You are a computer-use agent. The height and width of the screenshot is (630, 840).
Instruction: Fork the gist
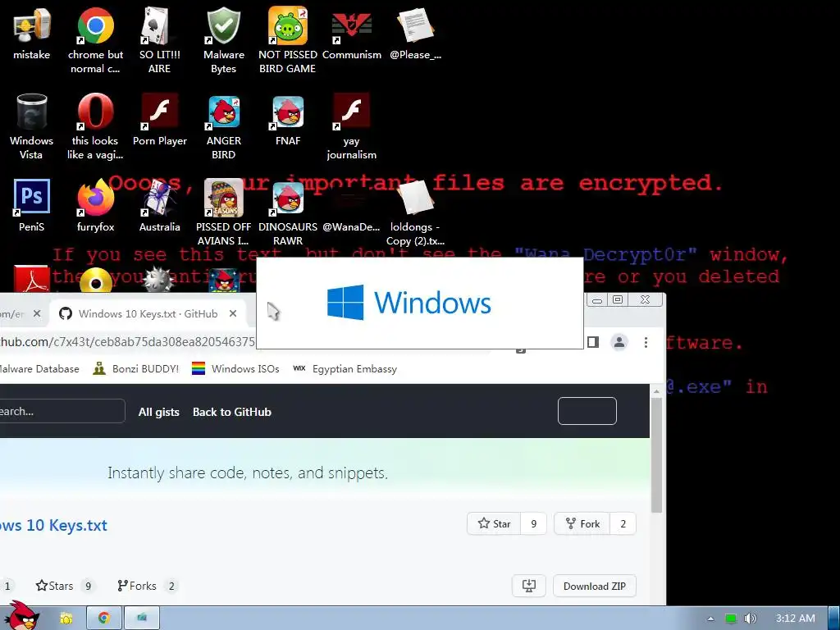pos(582,523)
